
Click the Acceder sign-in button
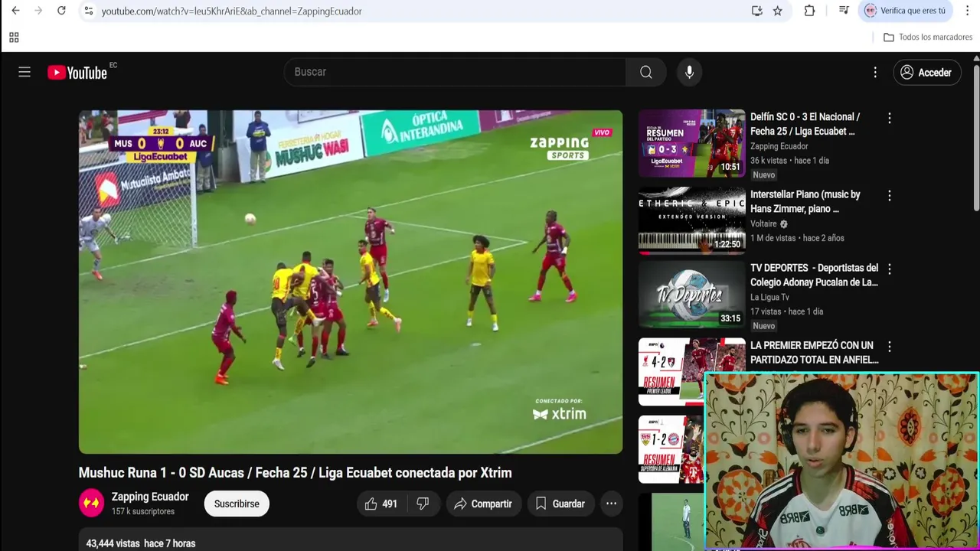pos(926,73)
